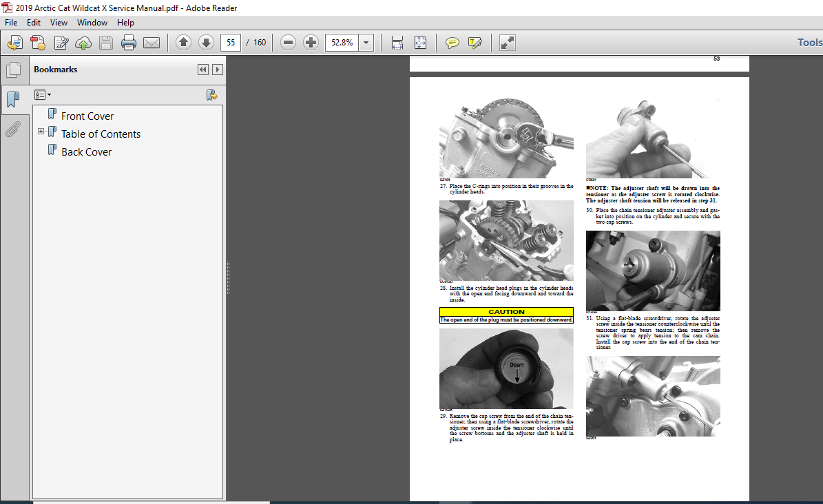Image resolution: width=823 pixels, height=504 pixels.
Task: Open the Tools pane
Action: [x=809, y=43]
